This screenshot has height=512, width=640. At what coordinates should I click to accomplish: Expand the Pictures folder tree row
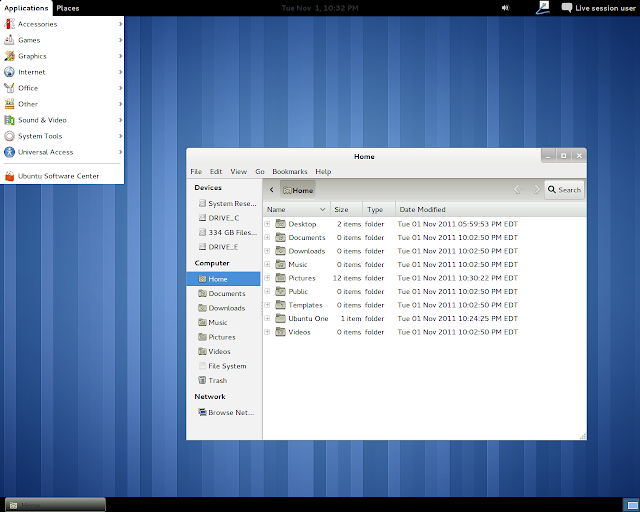tap(267, 278)
